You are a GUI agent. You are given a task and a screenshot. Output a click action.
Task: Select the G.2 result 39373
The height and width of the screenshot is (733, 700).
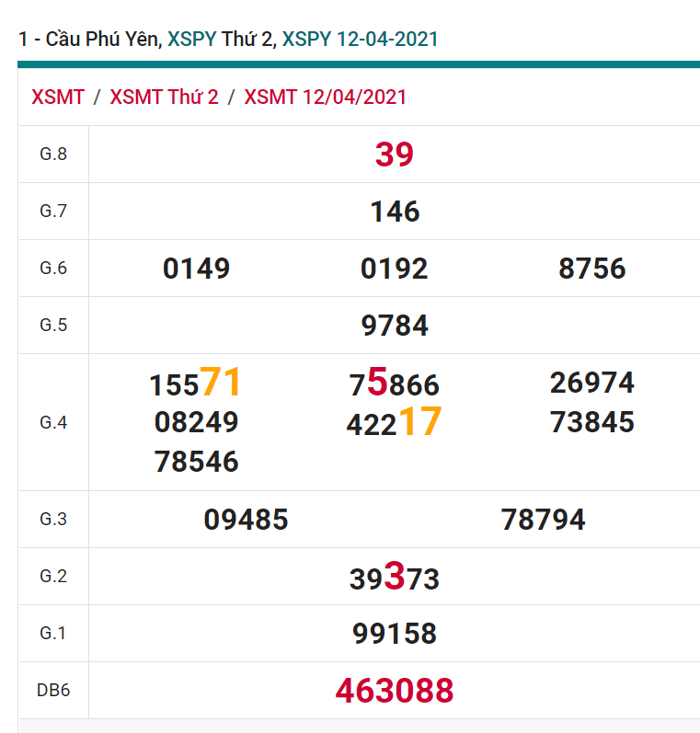point(395,578)
